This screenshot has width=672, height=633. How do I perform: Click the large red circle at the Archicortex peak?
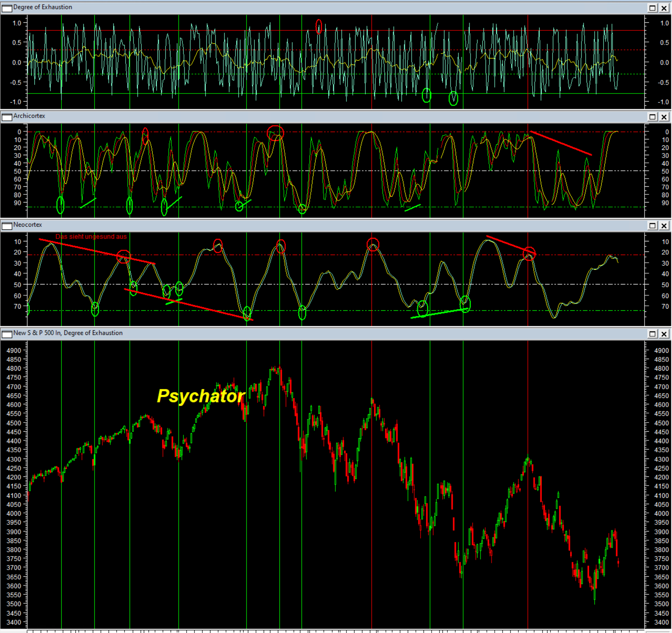click(x=275, y=133)
